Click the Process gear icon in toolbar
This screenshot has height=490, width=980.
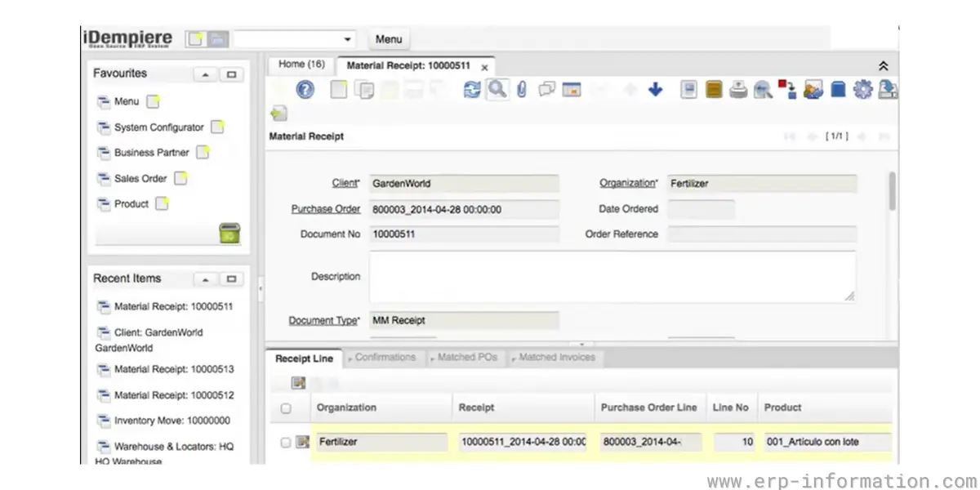tap(862, 90)
